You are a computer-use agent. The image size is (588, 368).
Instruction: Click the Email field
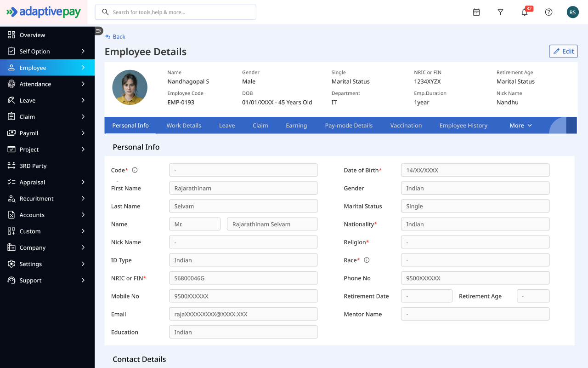[243, 314]
